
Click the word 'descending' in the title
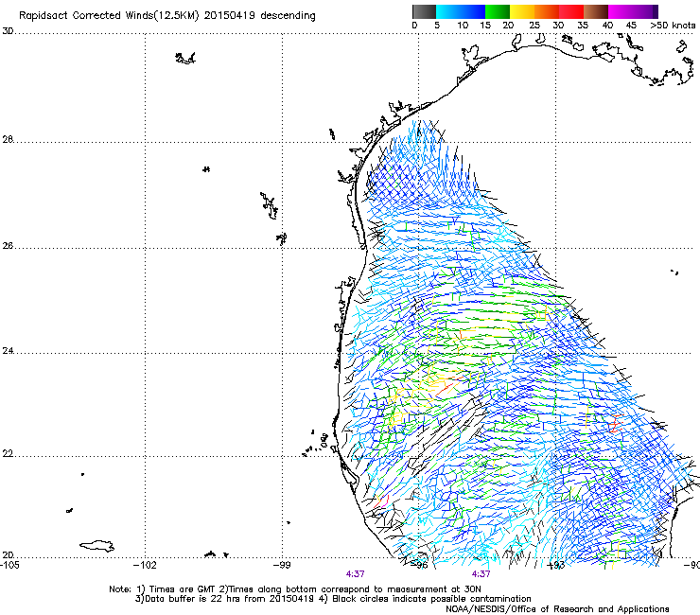pos(288,16)
